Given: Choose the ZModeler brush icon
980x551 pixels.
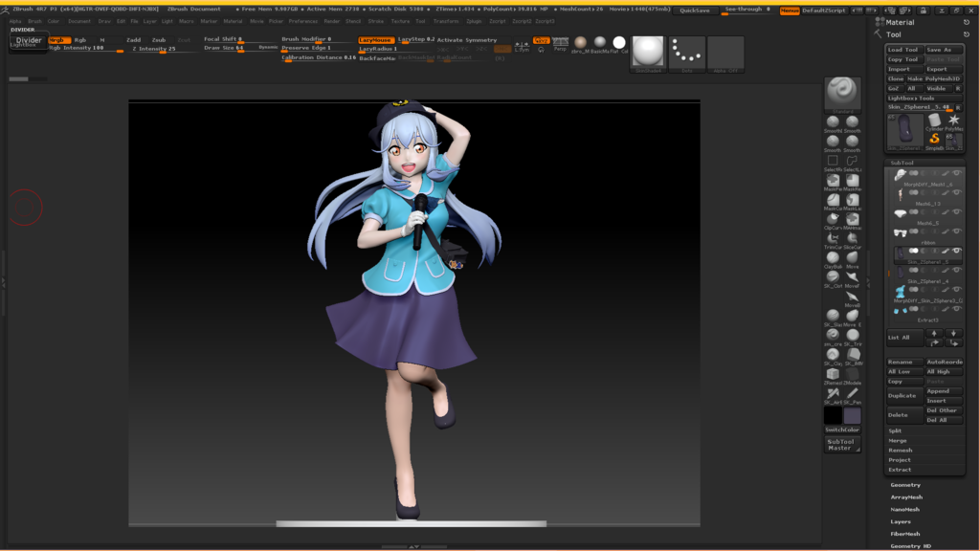Looking at the screenshot, I should (x=852, y=374).
